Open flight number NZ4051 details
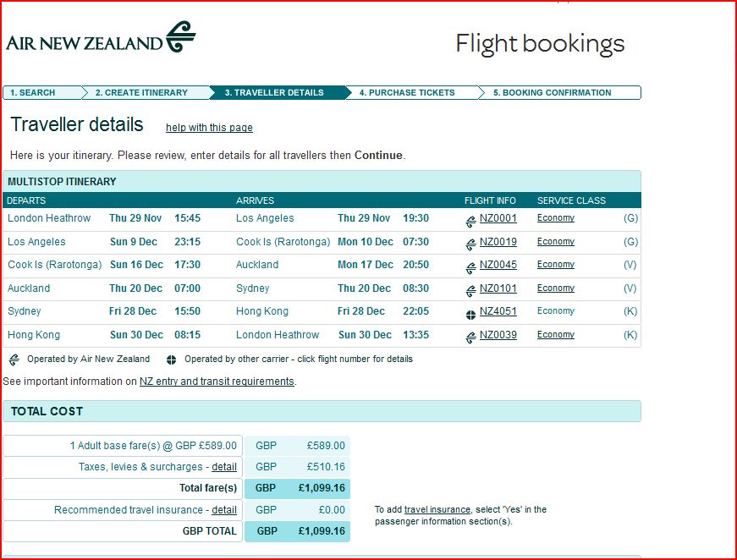The height and width of the screenshot is (560, 737). 498,311
